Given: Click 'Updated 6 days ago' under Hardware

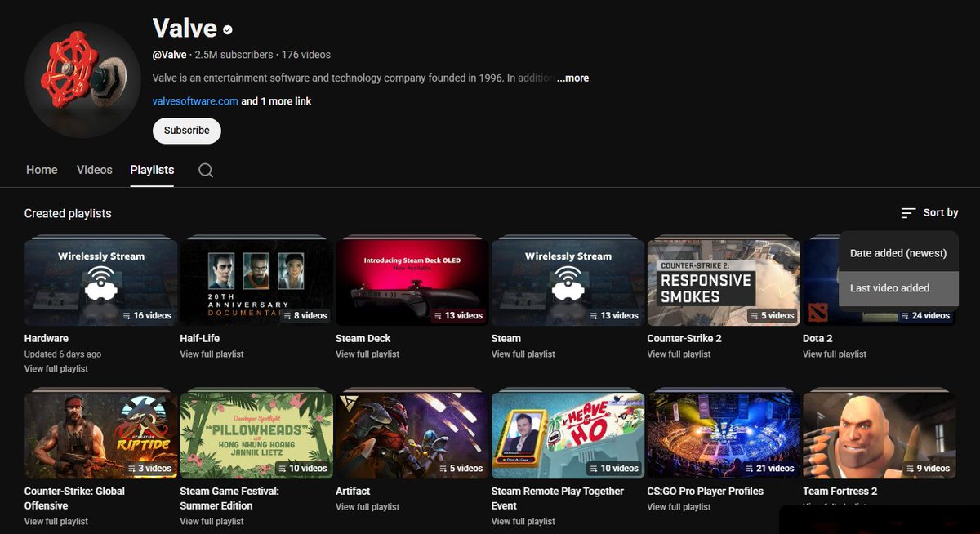Looking at the screenshot, I should point(63,354).
